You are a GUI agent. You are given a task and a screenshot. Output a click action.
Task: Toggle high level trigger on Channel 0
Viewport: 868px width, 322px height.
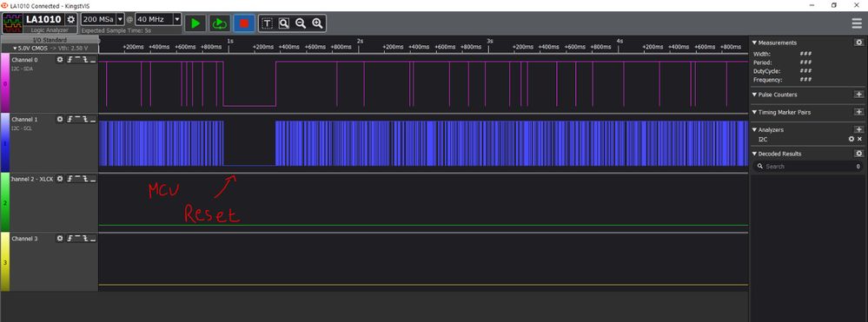pyautogui.click(x=77, y=59)
